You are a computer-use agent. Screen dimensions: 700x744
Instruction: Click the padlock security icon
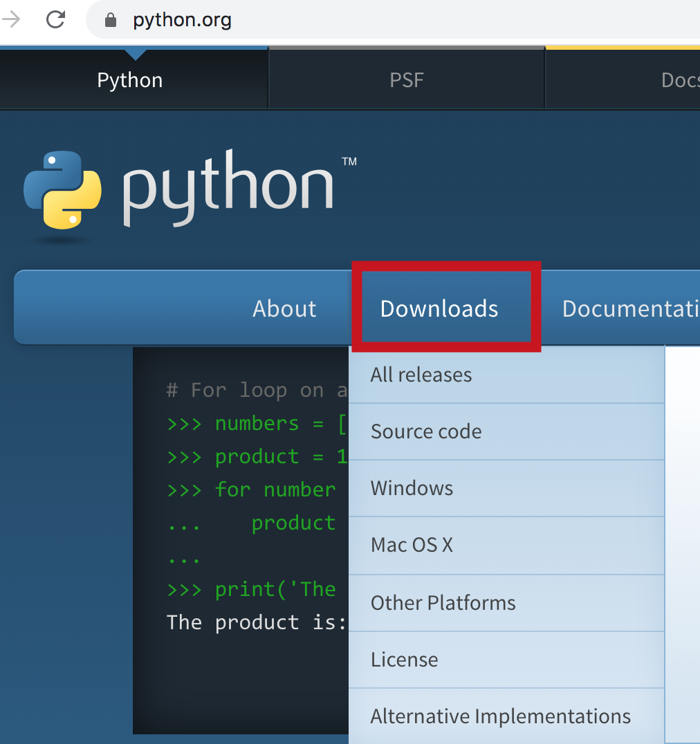click(x=110, y=19)
